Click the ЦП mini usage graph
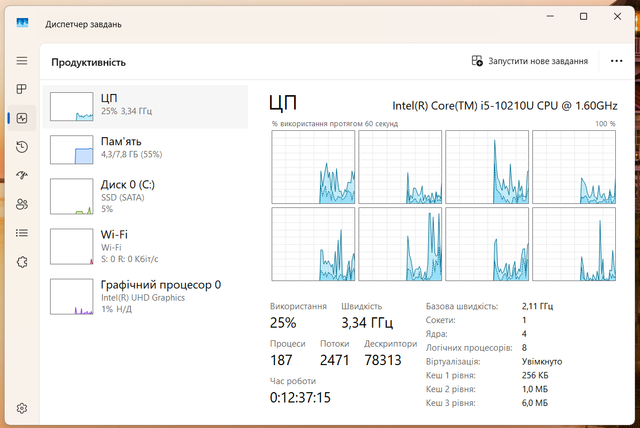Viewport: 640px width, 428px height. pos(71,106)
